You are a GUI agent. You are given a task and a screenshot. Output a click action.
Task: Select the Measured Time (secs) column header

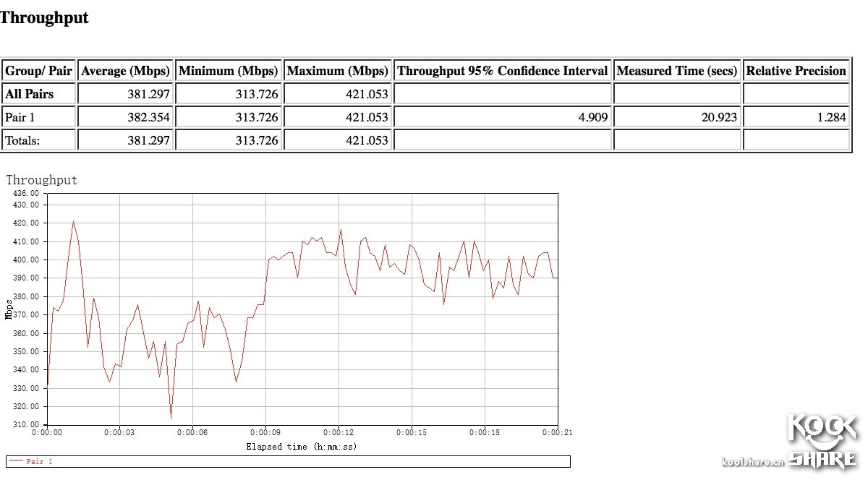pos(677,71)
